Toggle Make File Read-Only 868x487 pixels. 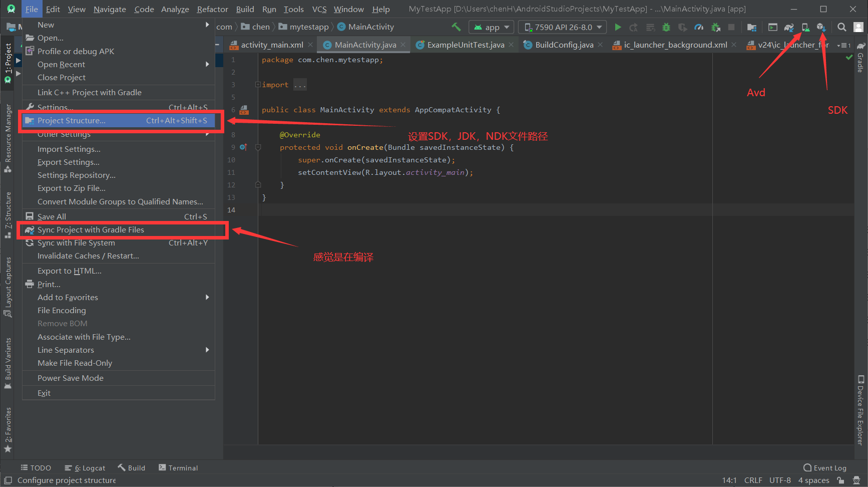(75, 363)
